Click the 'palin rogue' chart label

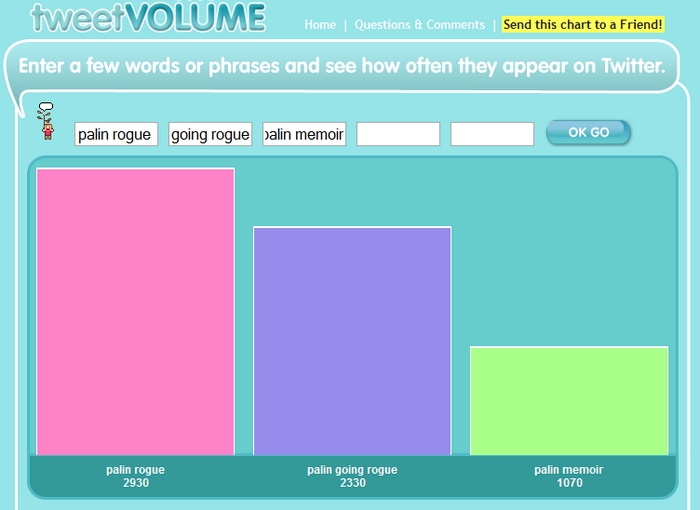click(x=136, y=470)
